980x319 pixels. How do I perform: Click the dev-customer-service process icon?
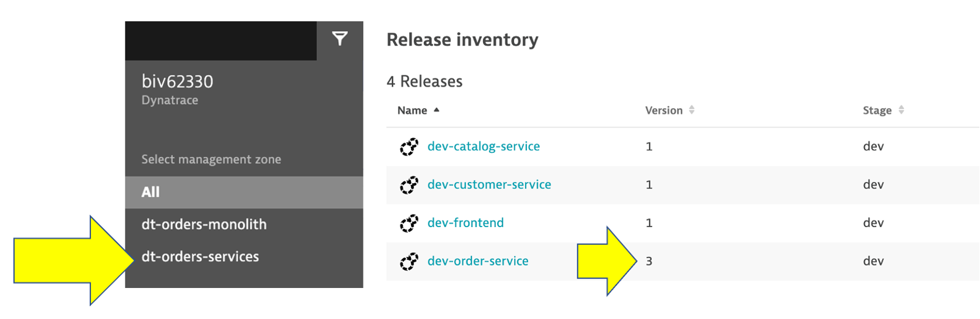(409, 185)
